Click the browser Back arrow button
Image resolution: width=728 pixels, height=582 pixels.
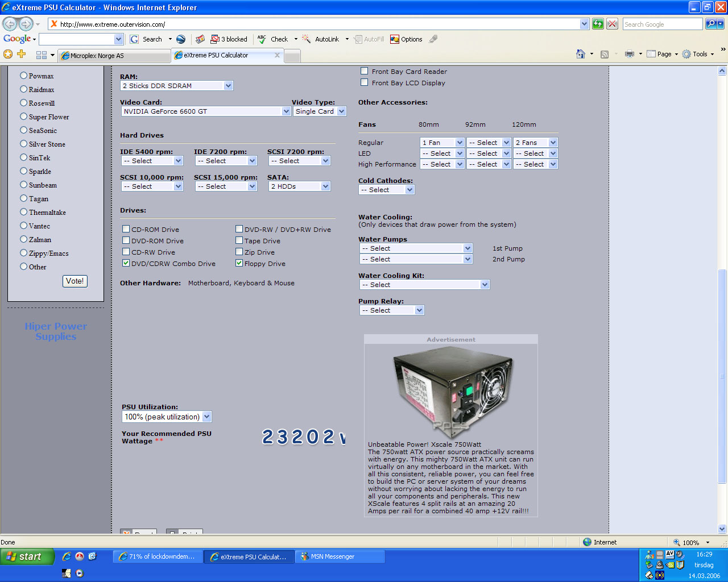click(x=10, y=24)
